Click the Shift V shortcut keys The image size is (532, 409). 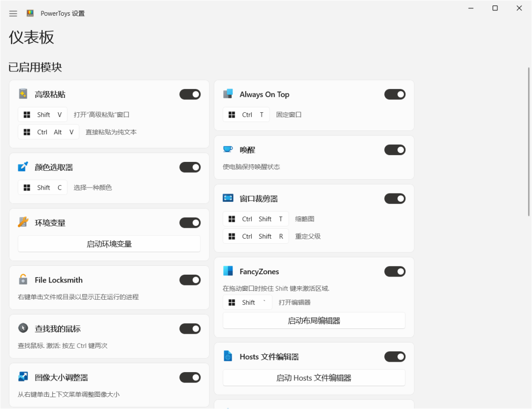tap(43, 115)
